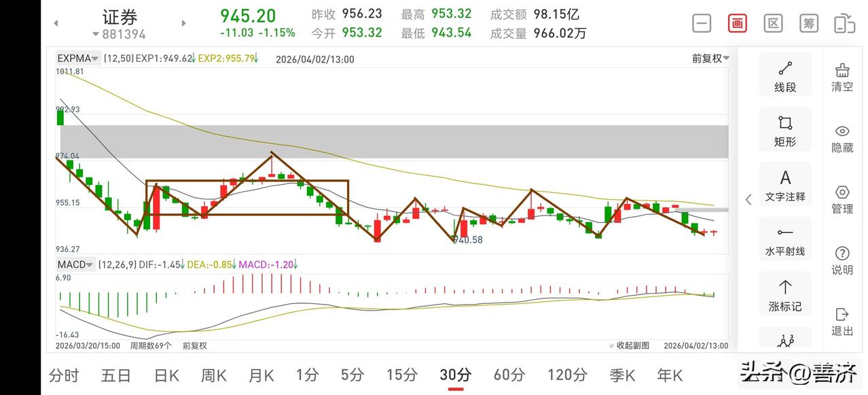Tap the 证券 title name

(120, 16)
